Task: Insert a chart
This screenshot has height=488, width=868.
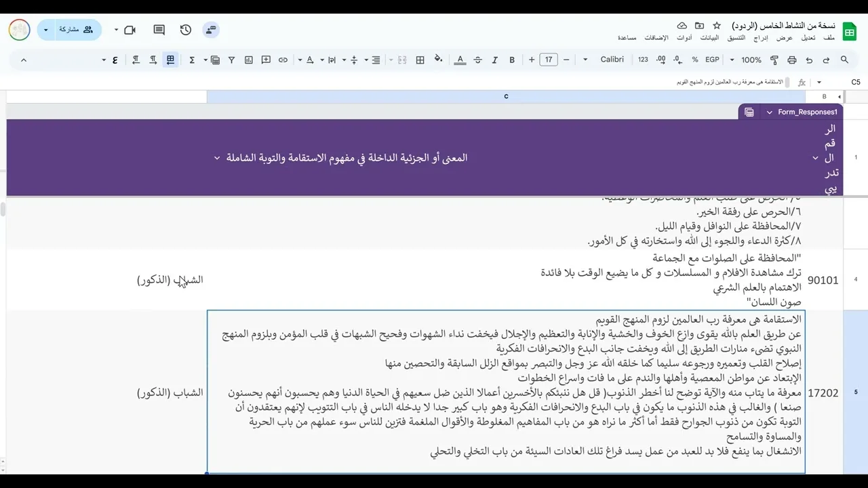Action: tap(249, 60)
